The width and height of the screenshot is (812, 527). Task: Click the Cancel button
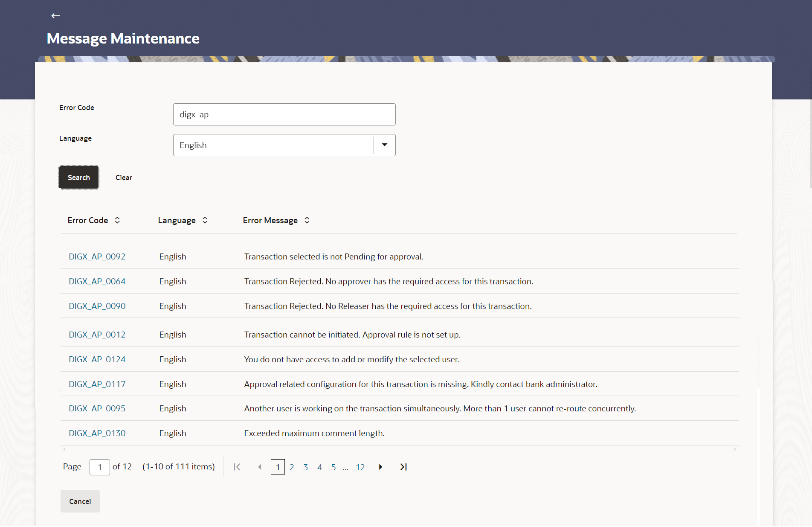coord(80,501)
